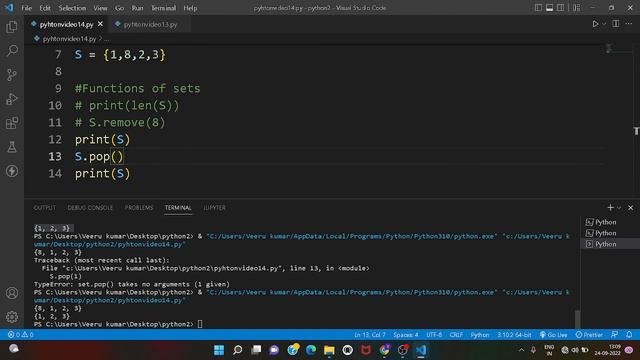The image size is (640, 360).
Task: Show hidden system tray icons chevron
Action: [521, 350]
